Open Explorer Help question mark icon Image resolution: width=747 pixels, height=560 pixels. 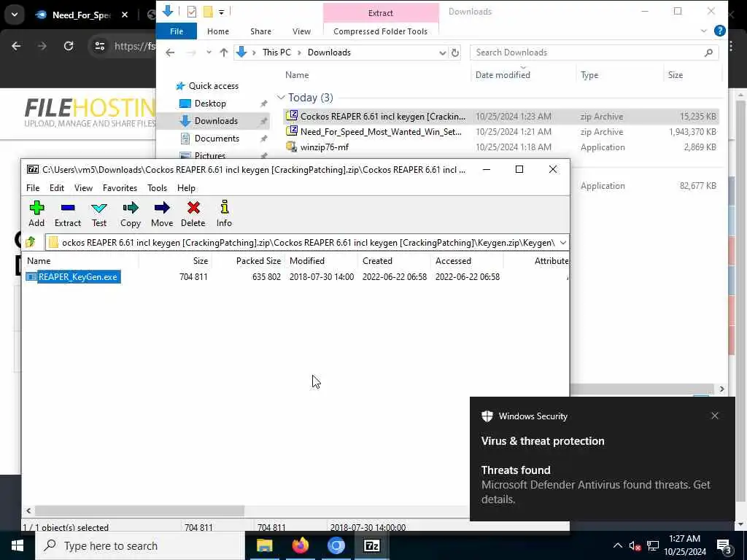(720, 31)
